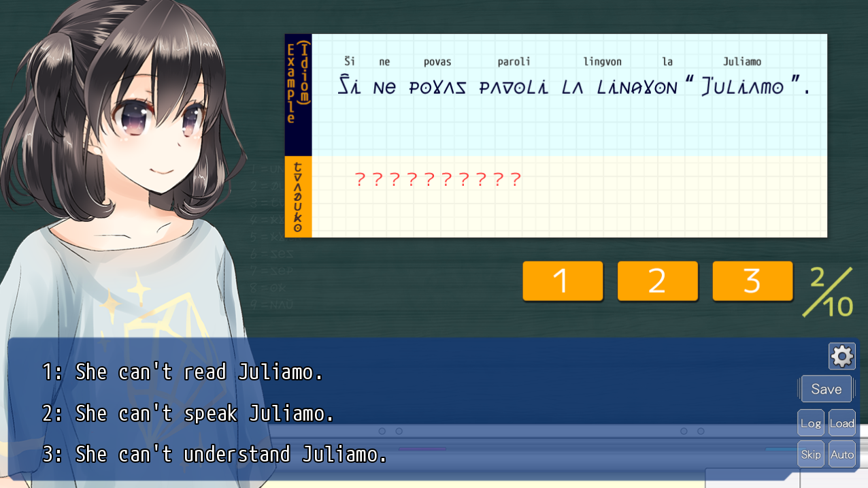Viewport: 868px width, 488px height.
Task: Select option "She can't read Juliamo."
Action: pos(182,372)
